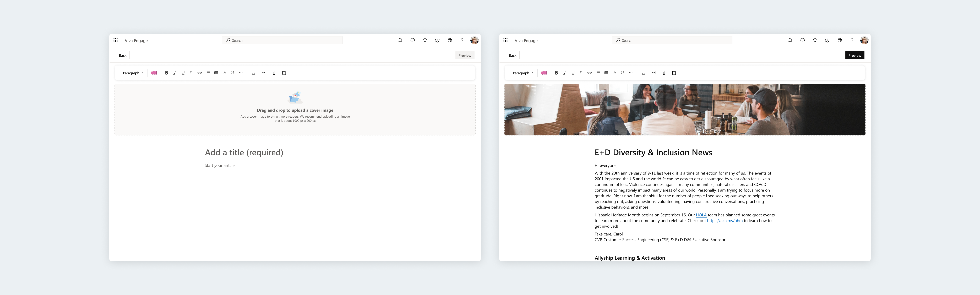
Task: Click the "Add a title (required)" field
Action: [x=244, y=152]
